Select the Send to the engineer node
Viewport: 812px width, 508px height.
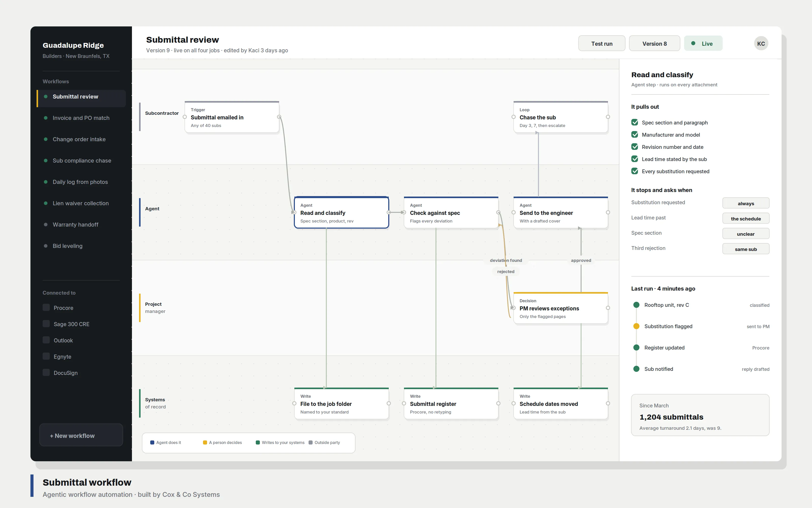point(561,213)
